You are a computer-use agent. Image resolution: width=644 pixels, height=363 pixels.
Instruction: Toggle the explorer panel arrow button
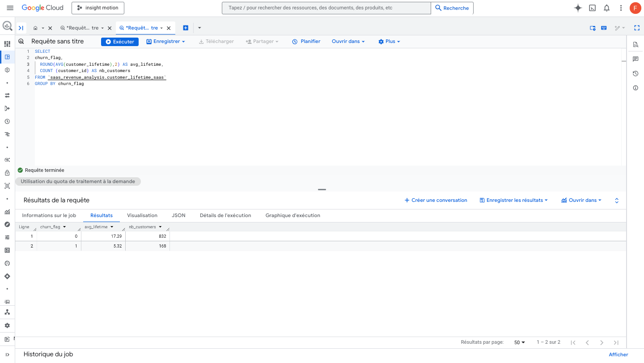click(21, 28)
